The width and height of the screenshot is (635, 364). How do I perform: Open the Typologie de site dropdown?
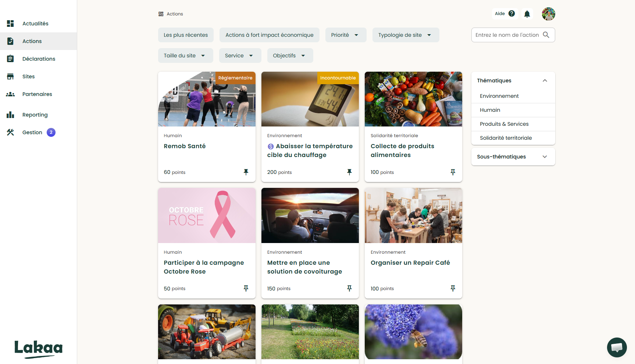pyautogui.click(x=406, y=35)
